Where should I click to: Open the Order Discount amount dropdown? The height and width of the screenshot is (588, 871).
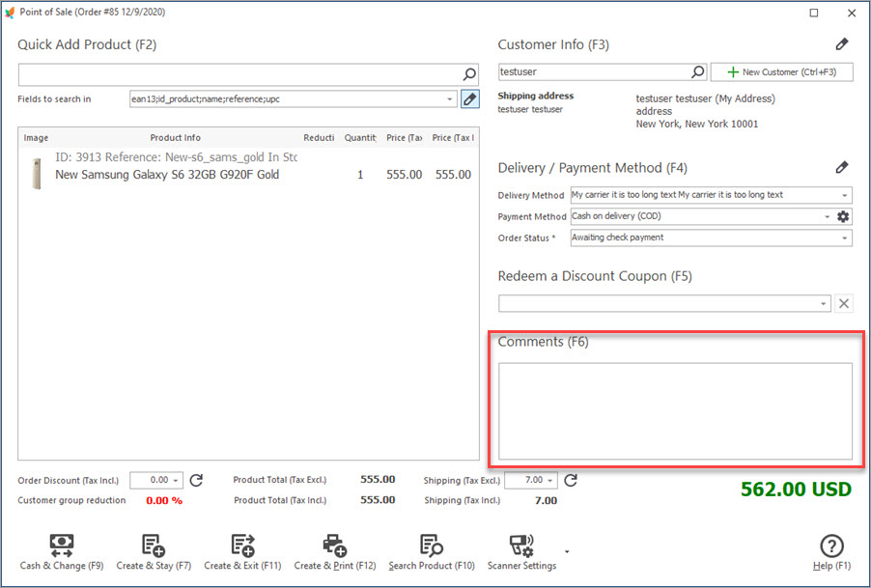[176, 480]
